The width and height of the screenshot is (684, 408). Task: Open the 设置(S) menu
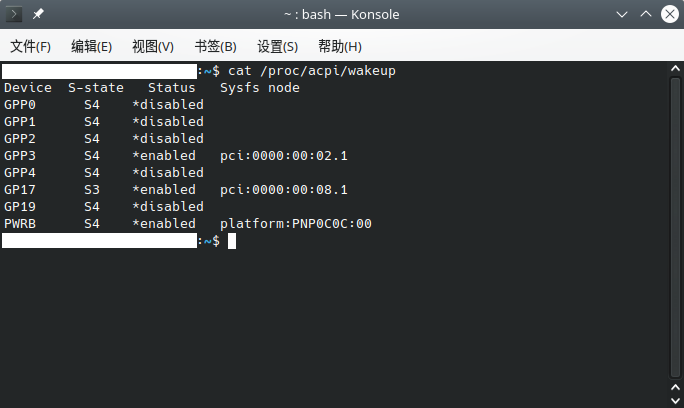pyautogui.click(x=277, y=46)
